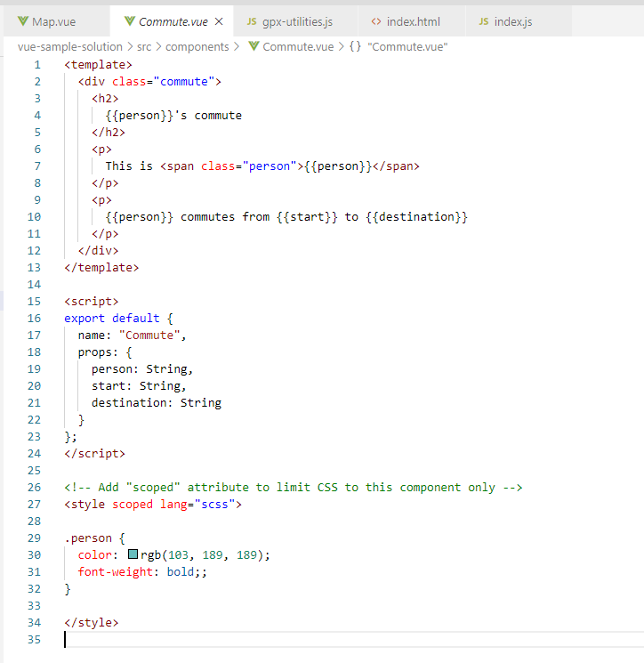Click line number 16 in the gutter
Screen dimensions: 644x663
[34, 319]
